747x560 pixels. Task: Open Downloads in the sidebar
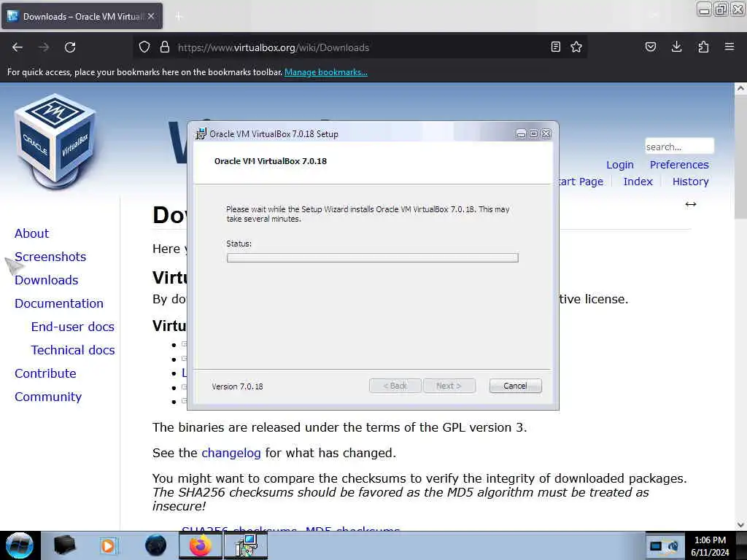coord(46,280)
